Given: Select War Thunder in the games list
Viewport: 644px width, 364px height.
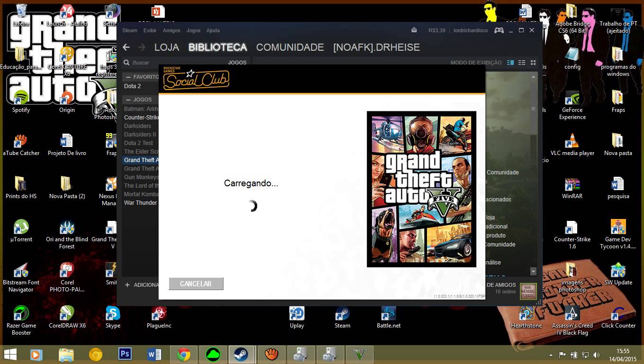Looking at the screenshot, I should (141, 203).
